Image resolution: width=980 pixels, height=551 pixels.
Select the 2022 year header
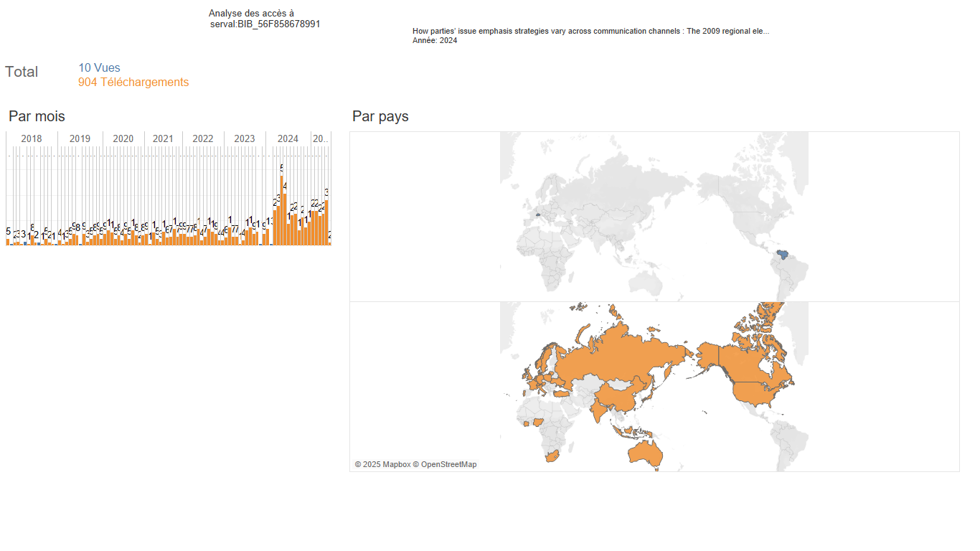click(x=203, y=138)
